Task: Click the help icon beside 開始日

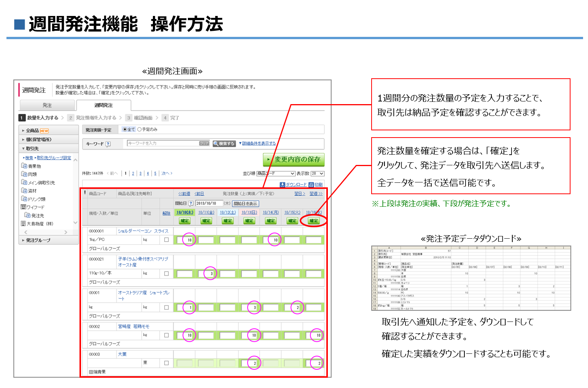Action: click(x=191, y=204)
